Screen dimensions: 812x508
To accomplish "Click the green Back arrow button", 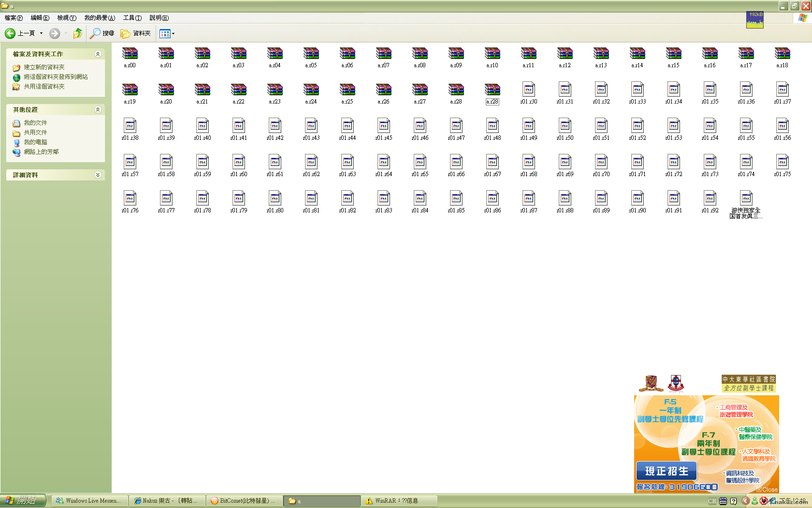I will (x=10, y=33).
